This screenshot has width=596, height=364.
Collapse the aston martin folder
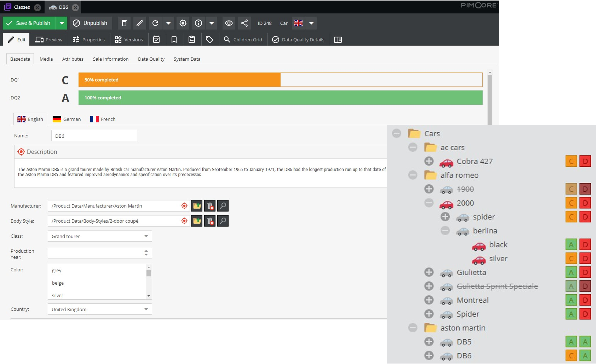click(413, 328)
